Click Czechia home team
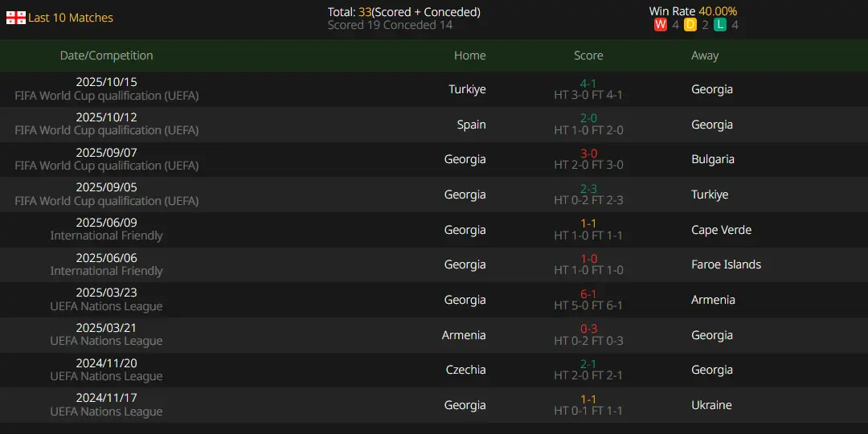This screenshot has width=868, height=434. [x=465, y=370]
